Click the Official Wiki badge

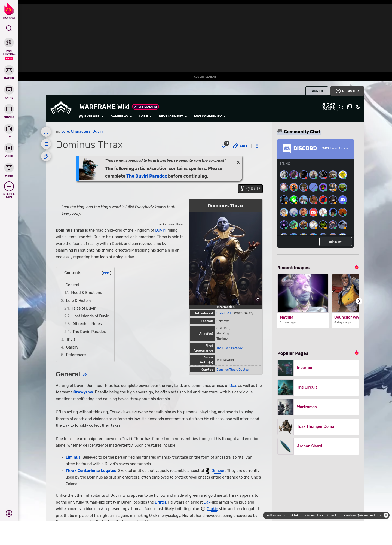[x=146, y=107]
